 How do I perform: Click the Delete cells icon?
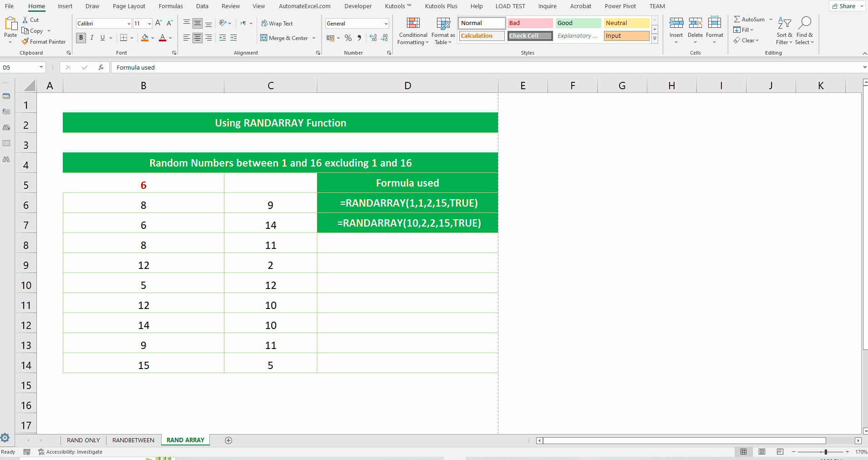(695, 23)
